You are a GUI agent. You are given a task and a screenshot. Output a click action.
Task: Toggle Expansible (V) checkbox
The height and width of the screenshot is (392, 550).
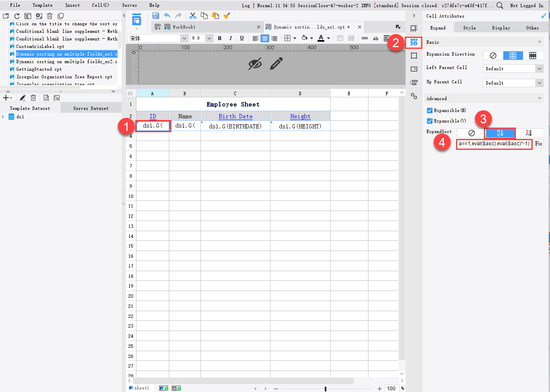[x=430, y=121]
